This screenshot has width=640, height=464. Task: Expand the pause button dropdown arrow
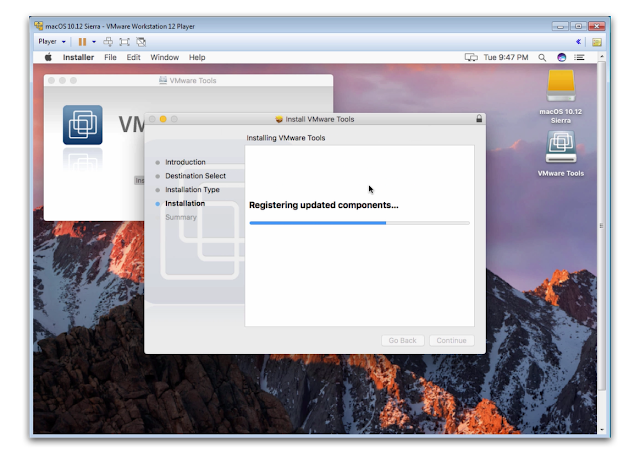(94, 42)
